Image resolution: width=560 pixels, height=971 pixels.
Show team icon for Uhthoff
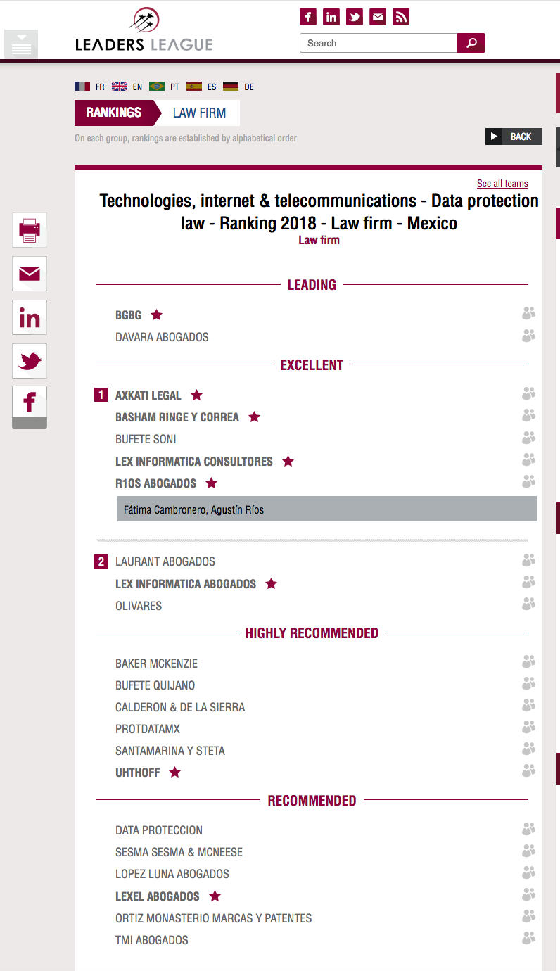pos(528,771)
